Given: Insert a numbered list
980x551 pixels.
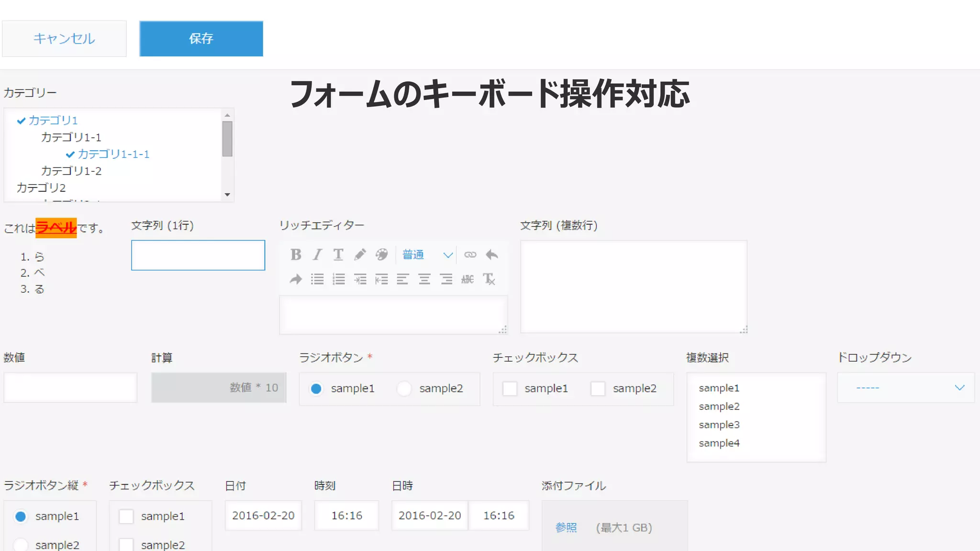Looking at the screenshot, I should [x=339, y=279].
